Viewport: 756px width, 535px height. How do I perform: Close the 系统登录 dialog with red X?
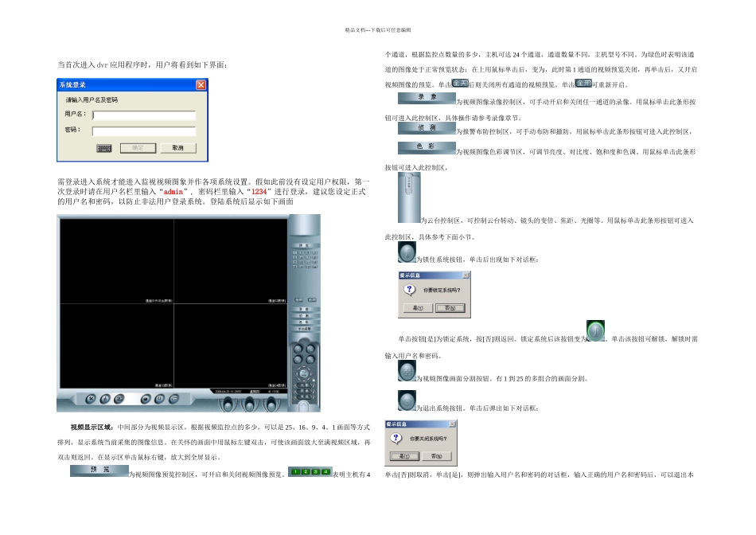[201, 85]
